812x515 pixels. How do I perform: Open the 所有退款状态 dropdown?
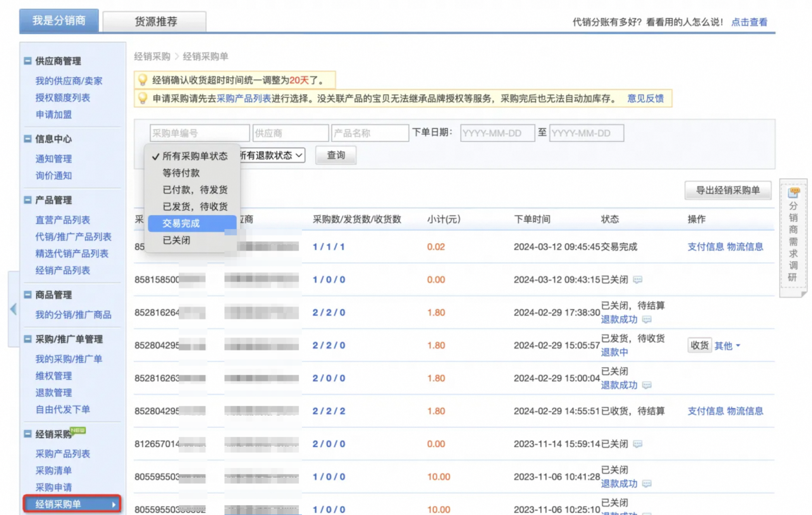coord(272,155)
